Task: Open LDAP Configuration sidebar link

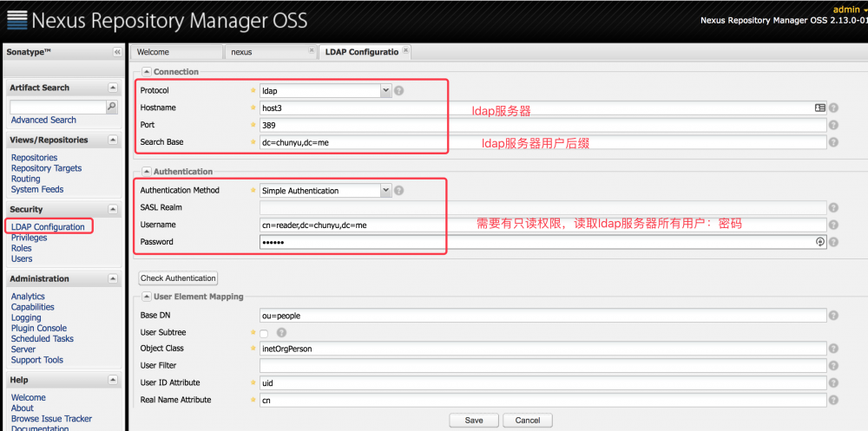Action: pyautogui.click(x=48, y=227)
